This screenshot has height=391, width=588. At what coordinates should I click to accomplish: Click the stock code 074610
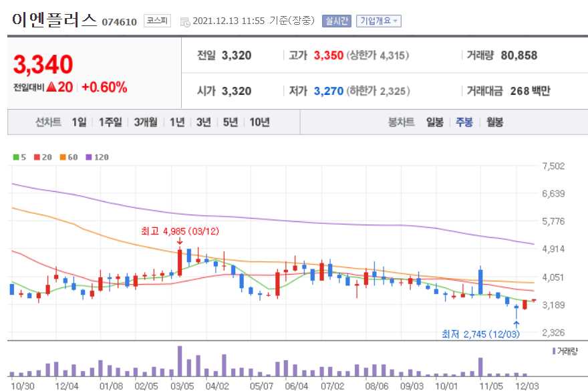[x=119, y=22]
